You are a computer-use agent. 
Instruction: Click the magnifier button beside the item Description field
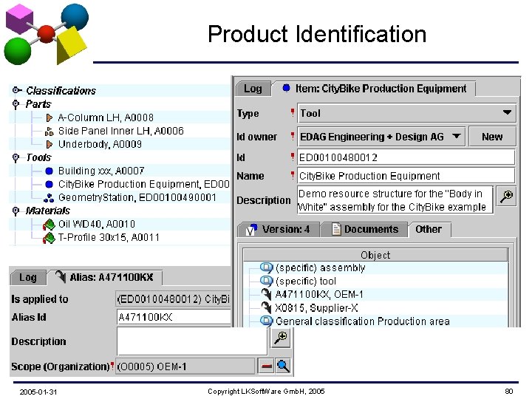coord(506,196)
